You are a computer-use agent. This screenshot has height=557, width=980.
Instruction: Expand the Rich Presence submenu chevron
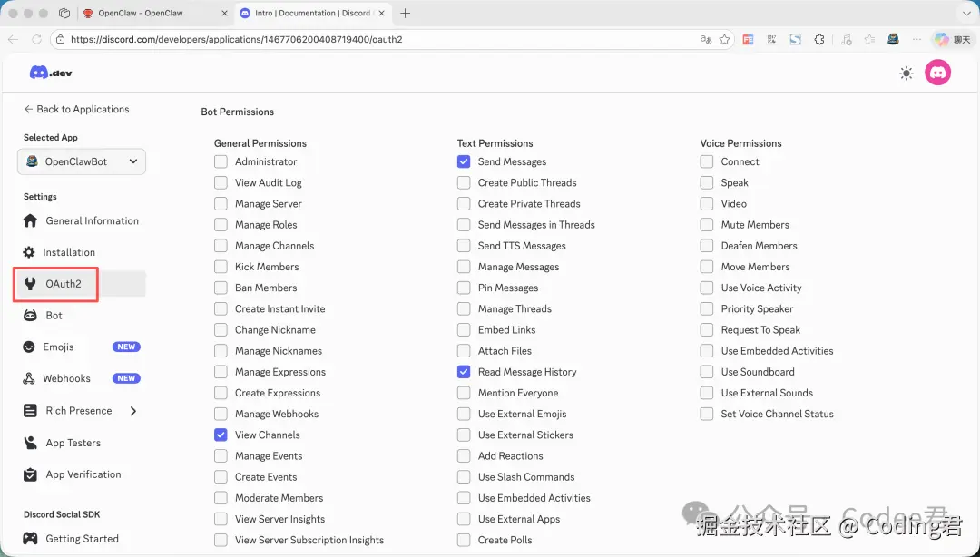pyautogui.click(x=133, y=411)
